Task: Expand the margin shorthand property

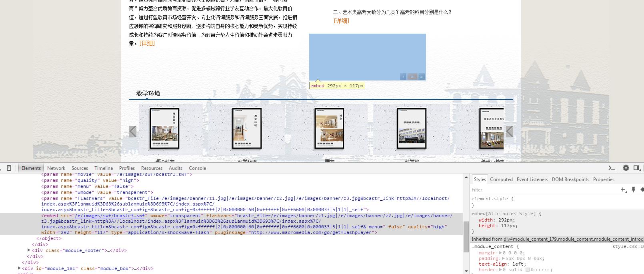Action: (x=500, y=253)
